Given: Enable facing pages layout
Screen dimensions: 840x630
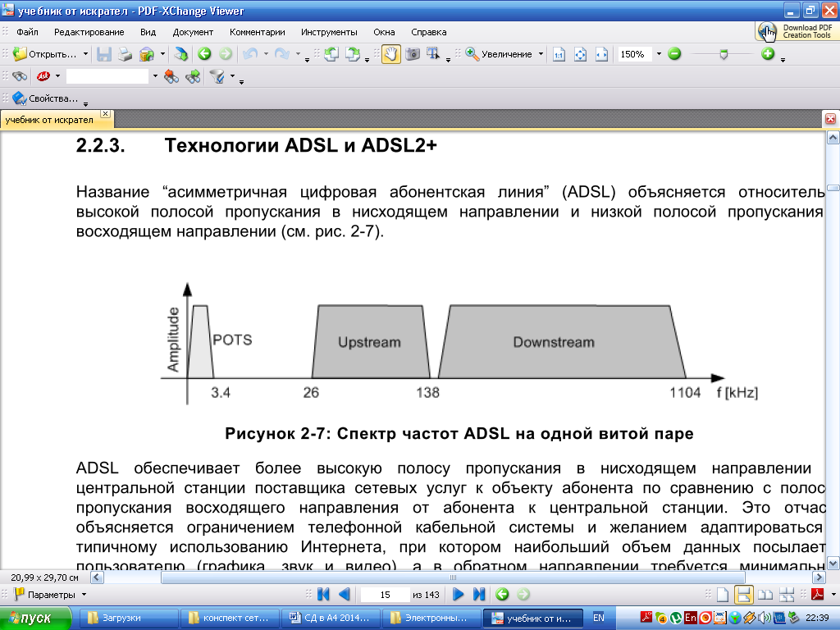Looking at the screenshot, I should pyautogui.click(x=765, y=595).
